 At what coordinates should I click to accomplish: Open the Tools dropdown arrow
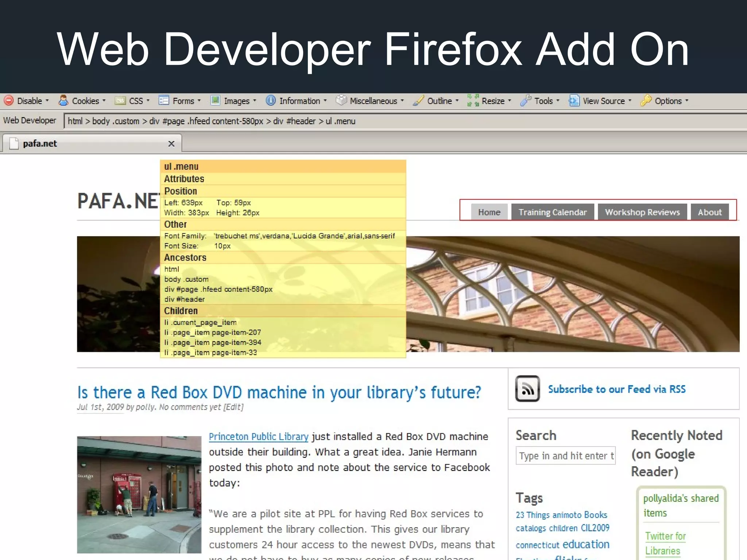tap(558, 101)
